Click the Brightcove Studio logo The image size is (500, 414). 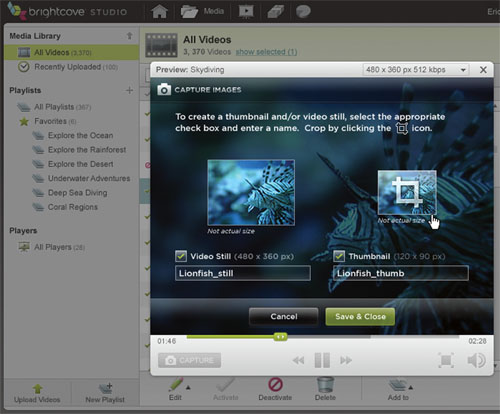67,12
